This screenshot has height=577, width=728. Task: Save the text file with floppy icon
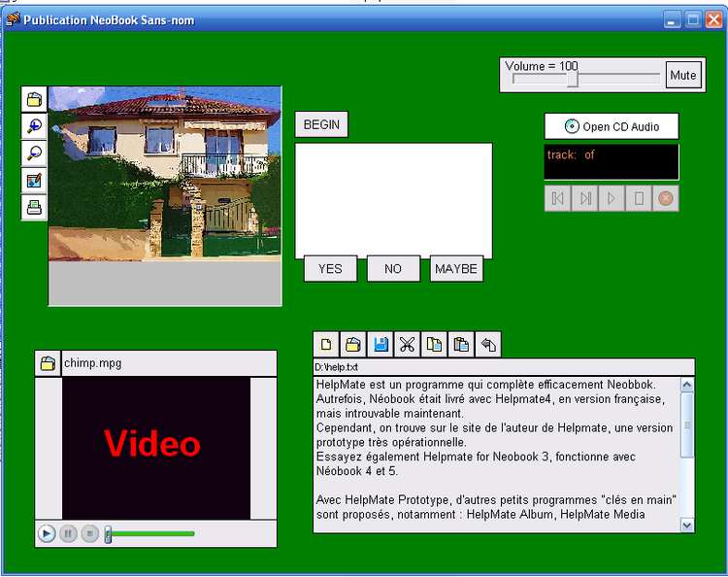pyautogui.click(x=381, y=344)
